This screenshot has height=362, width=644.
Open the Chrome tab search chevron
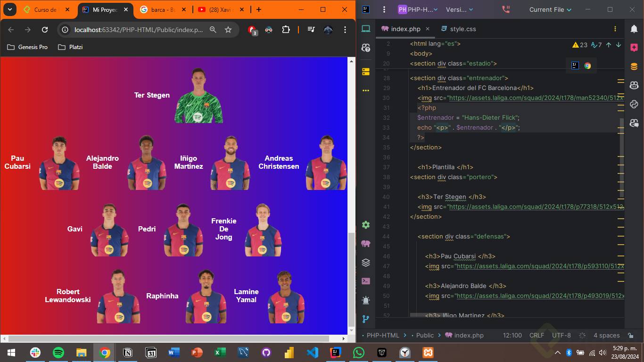click(x=9, y=9)
